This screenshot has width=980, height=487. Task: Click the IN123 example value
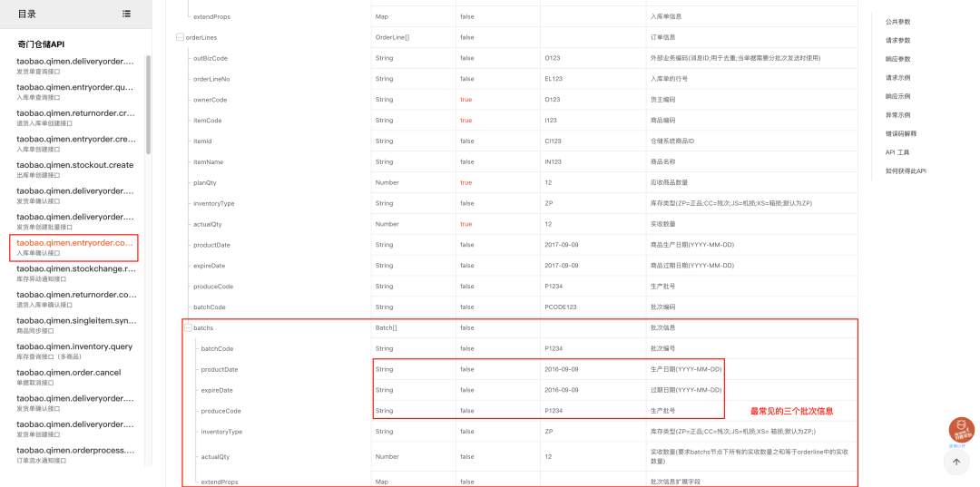554,161
